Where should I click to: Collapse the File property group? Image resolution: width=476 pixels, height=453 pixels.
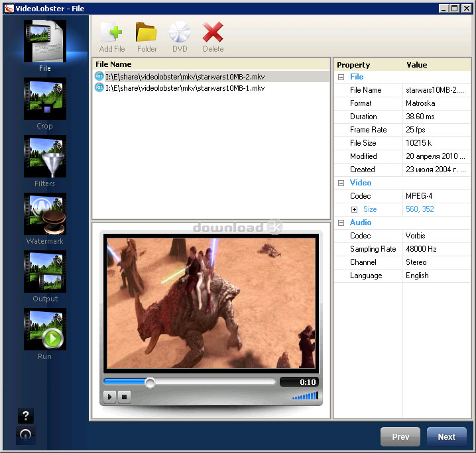point(341,77)
